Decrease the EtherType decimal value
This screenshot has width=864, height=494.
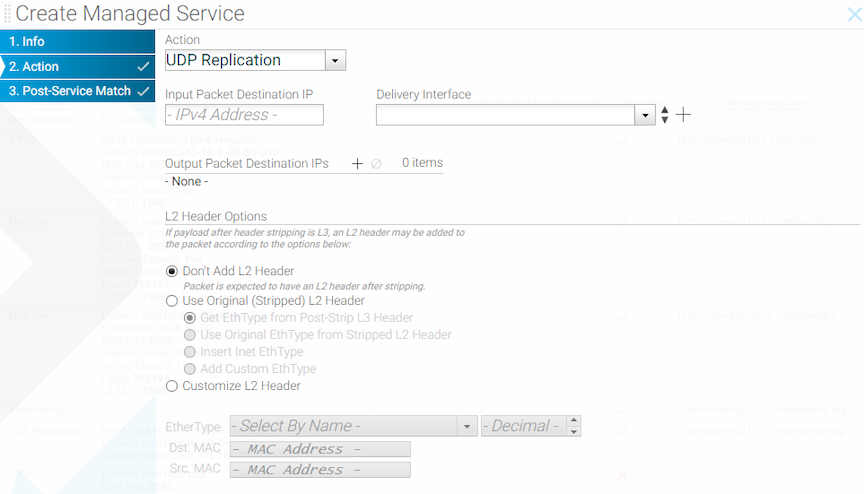pyautogui.click(x=574, y=431)
